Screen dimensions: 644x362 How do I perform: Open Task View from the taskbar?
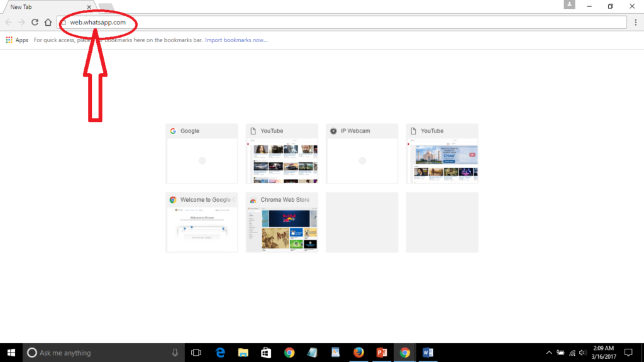point(196,353)
